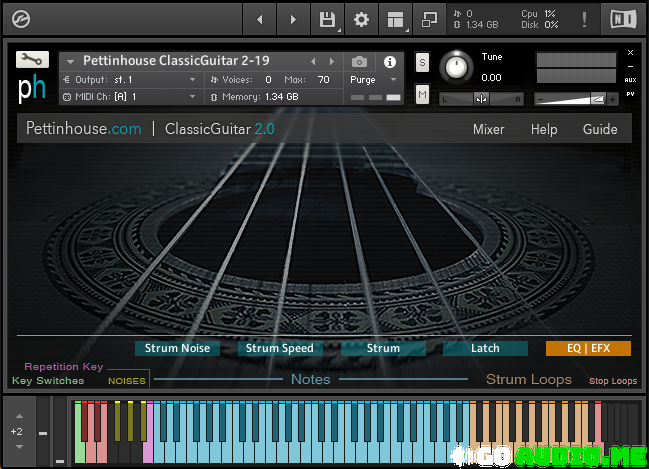Click the EQ | EFX button
649x469 pixels.
588,348
